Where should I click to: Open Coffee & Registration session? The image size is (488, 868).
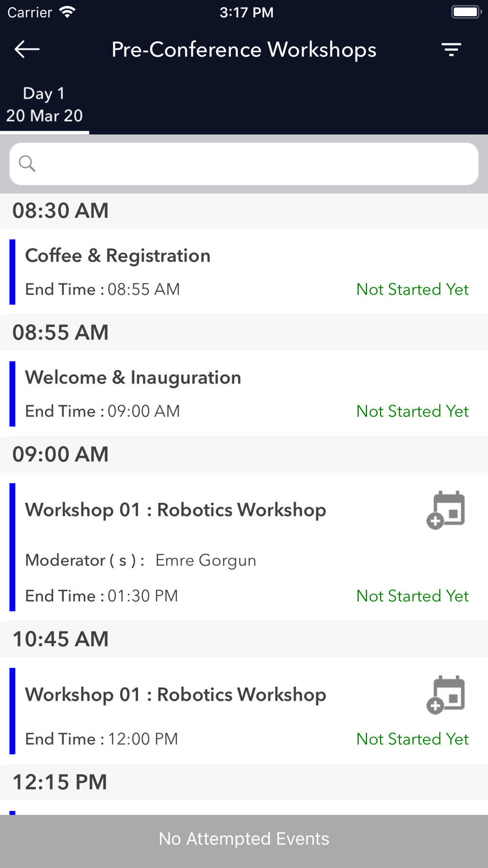point(244,272)
